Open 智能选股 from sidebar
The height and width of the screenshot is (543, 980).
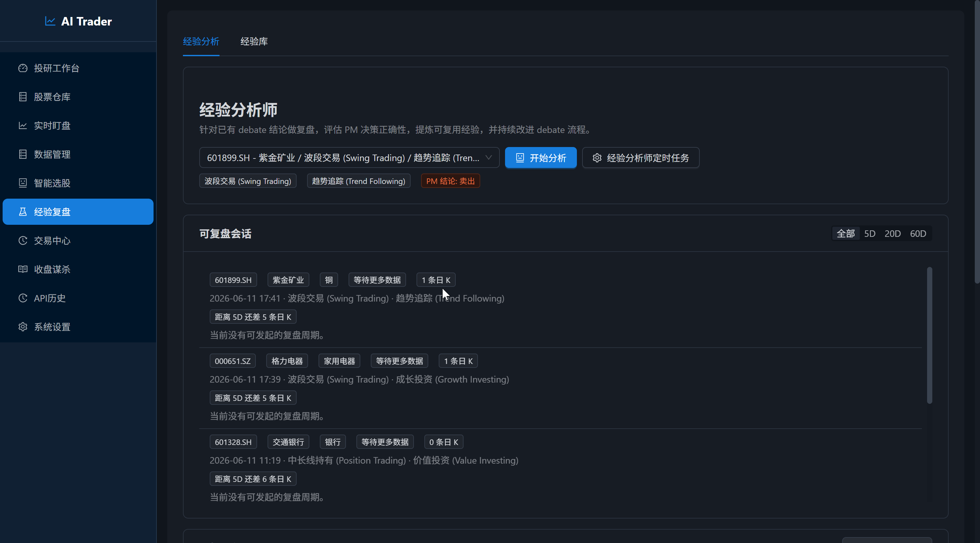[78, 183]
